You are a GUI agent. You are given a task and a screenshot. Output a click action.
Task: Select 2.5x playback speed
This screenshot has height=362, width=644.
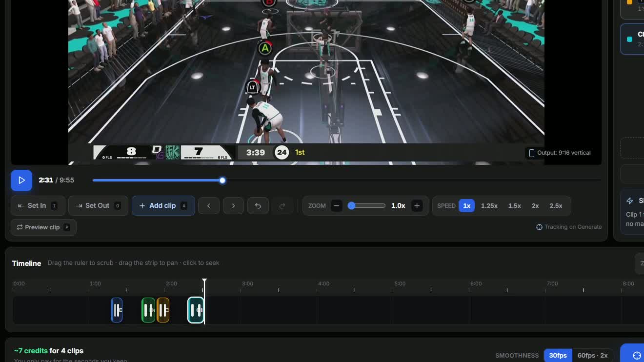(556, 206)
